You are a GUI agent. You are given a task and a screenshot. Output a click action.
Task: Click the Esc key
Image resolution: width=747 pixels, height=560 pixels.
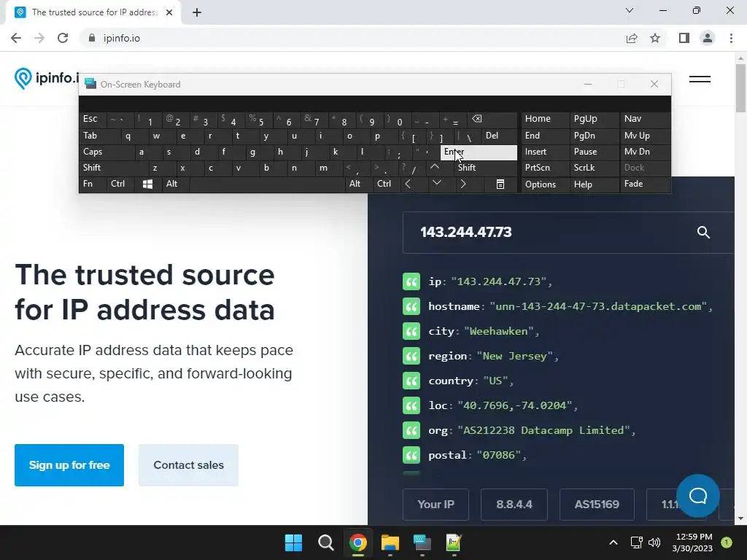pyautogui.click(x=93, y=119)
